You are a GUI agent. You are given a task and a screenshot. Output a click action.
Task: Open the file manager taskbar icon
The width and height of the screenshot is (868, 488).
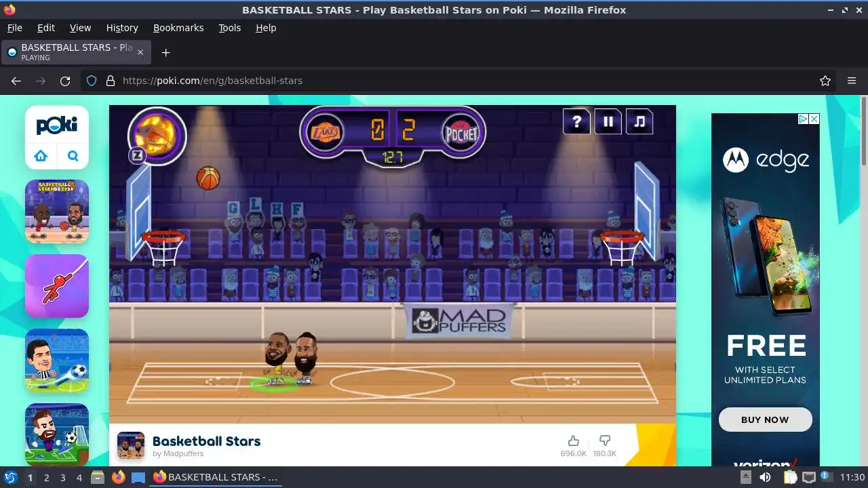98,477
